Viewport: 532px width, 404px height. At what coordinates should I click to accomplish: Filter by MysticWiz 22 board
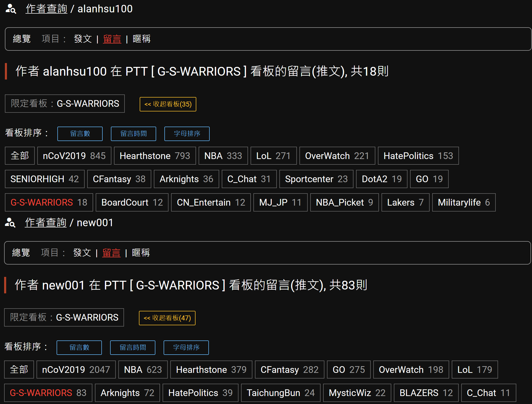(x=357, y=393)
